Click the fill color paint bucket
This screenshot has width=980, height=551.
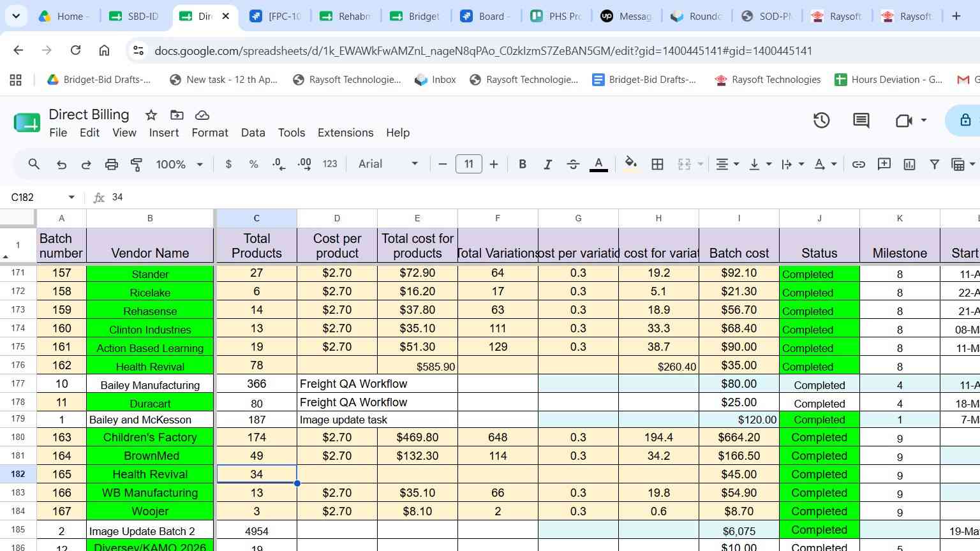(x=630, y=164)
